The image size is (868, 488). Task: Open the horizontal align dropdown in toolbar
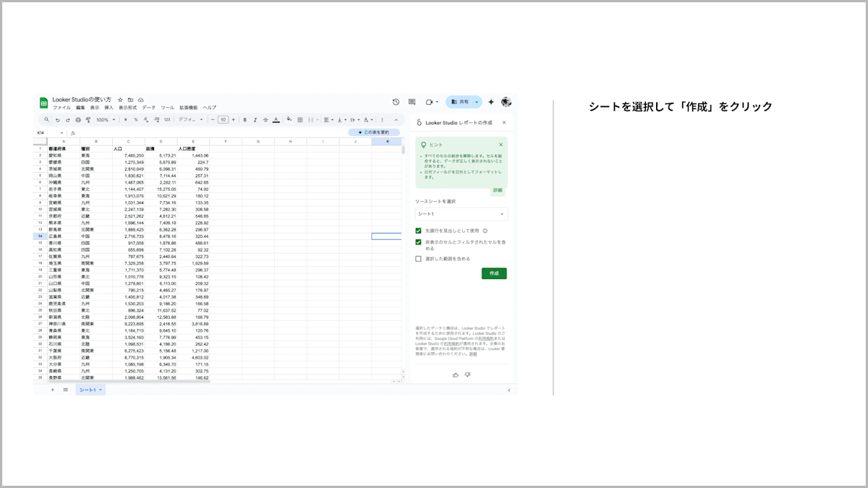pyautogui.click(x=328, y=120)
